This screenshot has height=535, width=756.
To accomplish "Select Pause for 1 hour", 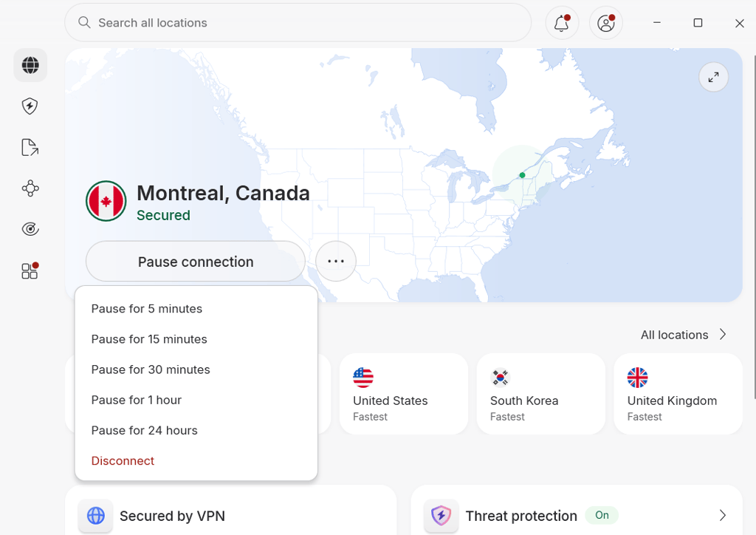I will click(x=196, y=400).
